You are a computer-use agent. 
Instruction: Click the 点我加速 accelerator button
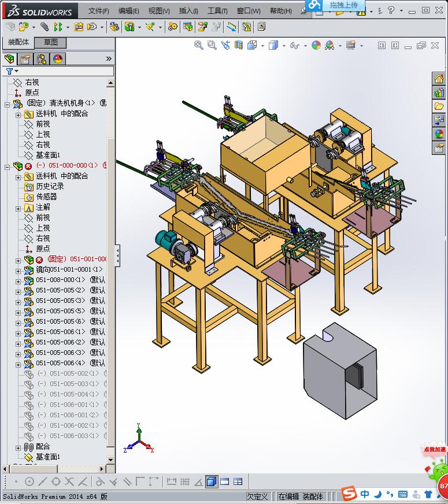click(435, 449)
